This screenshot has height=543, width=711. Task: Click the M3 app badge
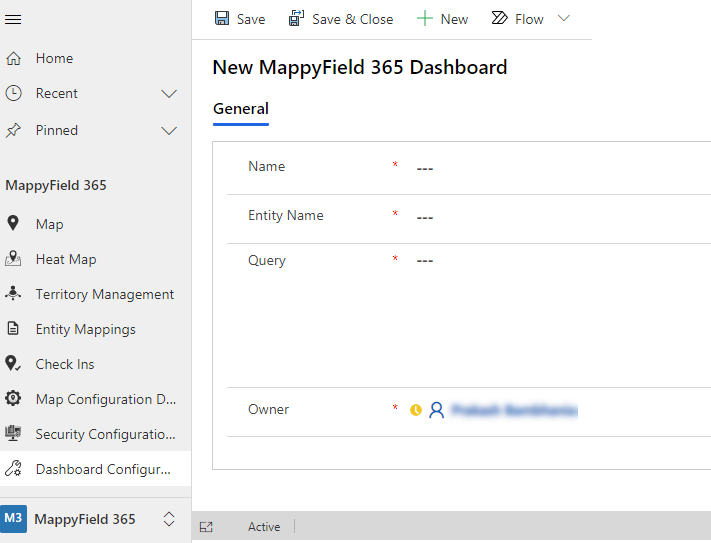click(13, 518)
